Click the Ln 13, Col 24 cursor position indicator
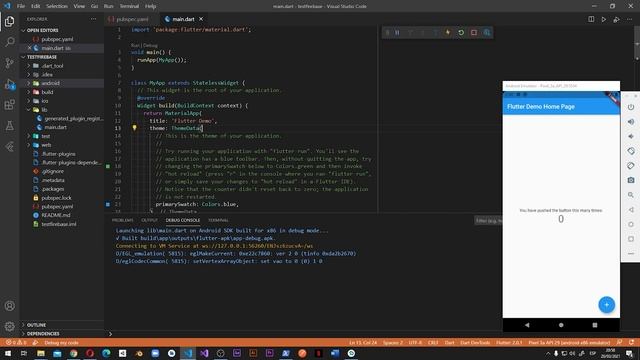This screenshot has height=360, width=640. click(x=363, y=342)
